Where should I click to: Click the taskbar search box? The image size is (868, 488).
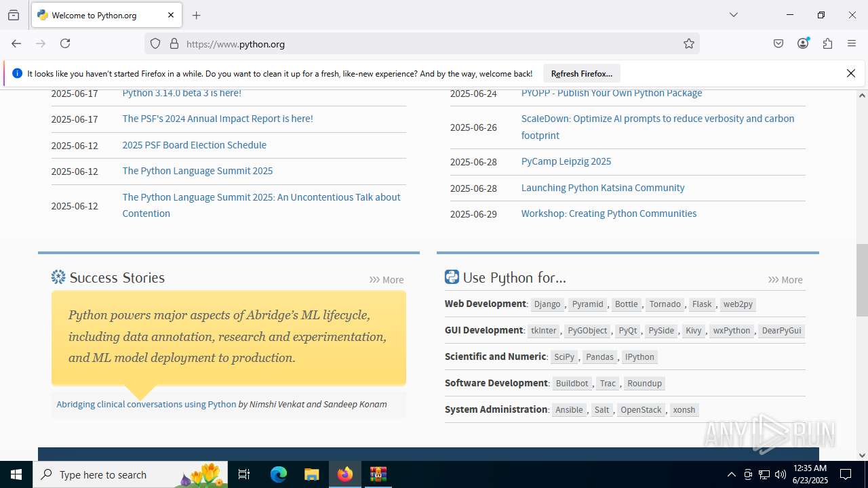(x=130, y=474)
